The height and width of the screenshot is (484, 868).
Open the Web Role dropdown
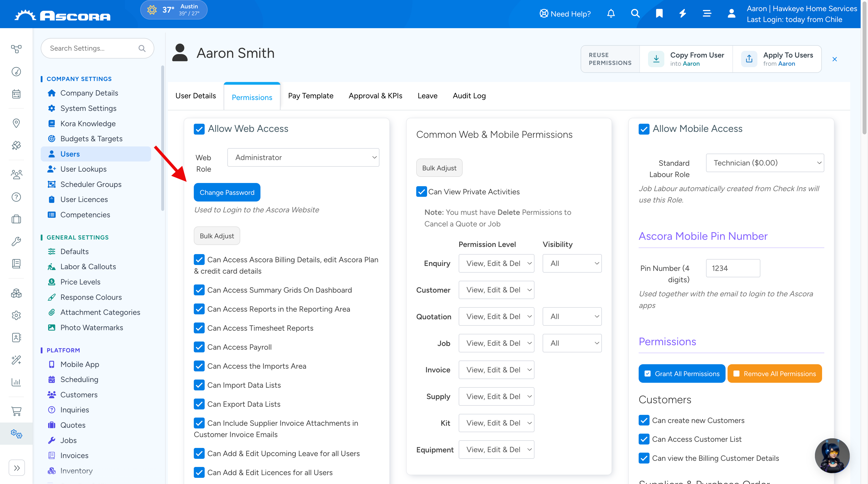click(303, 157)
